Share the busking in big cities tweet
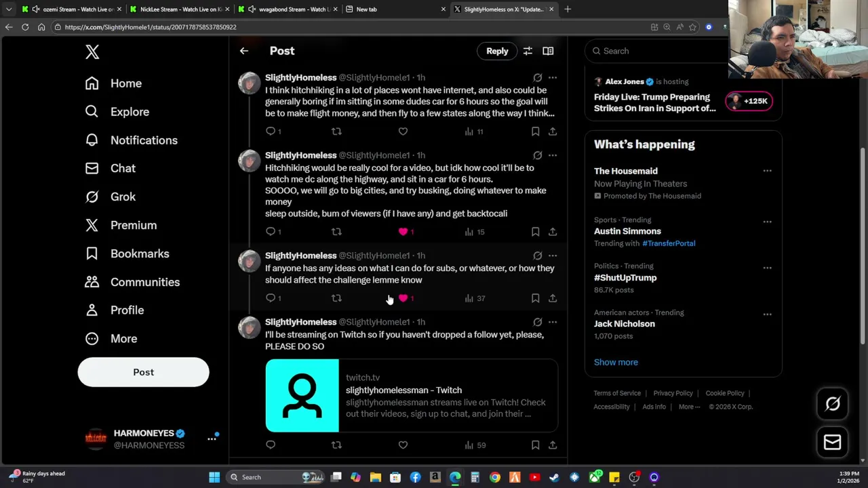This screenshot has width=868, height=488. tap(553, 232)
